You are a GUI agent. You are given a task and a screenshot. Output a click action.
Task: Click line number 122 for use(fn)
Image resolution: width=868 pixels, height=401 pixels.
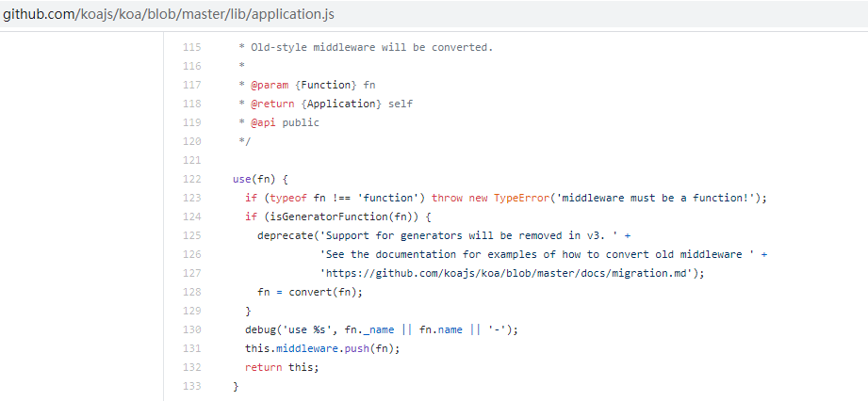191,179
